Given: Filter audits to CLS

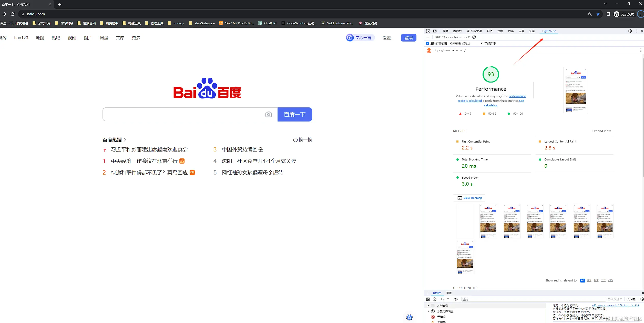Looking at the screenshot, I should pyautogui.click(x=611, y=280).
